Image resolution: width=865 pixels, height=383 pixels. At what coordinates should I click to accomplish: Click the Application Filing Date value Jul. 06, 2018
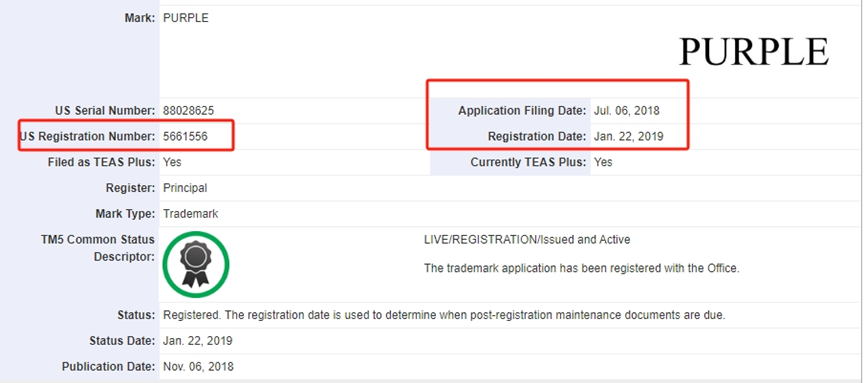627,111
